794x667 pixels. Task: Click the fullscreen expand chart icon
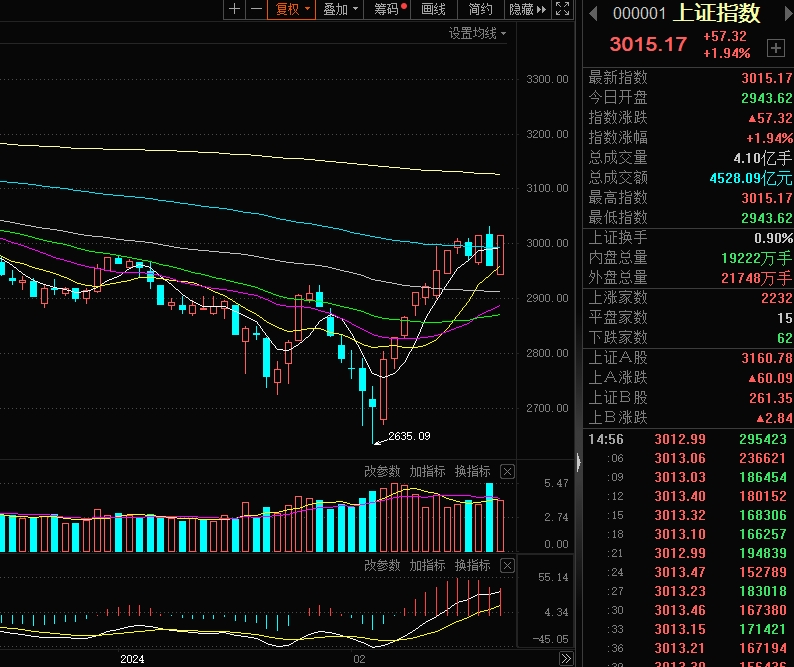click(564, 9)
